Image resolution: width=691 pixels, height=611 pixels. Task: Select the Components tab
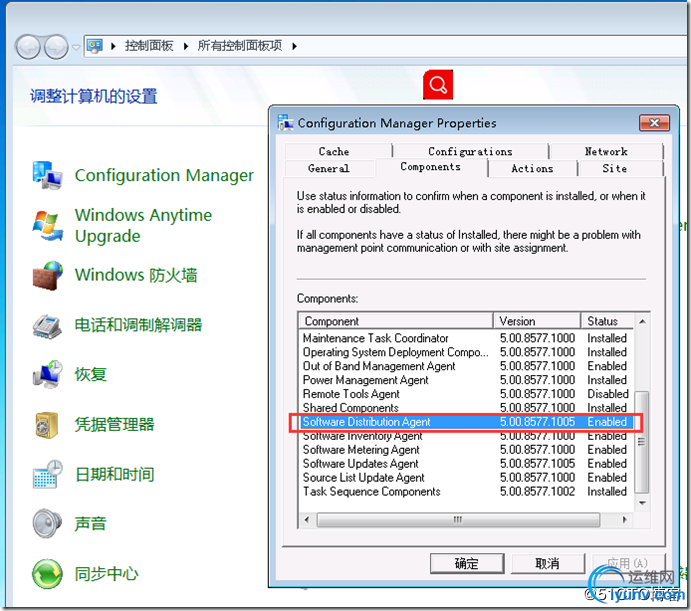[431, 167]
